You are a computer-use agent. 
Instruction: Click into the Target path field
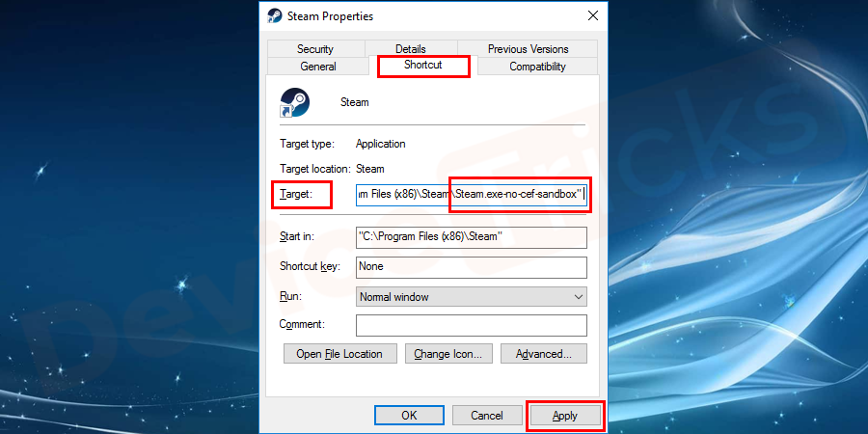(x=471, y=194)
